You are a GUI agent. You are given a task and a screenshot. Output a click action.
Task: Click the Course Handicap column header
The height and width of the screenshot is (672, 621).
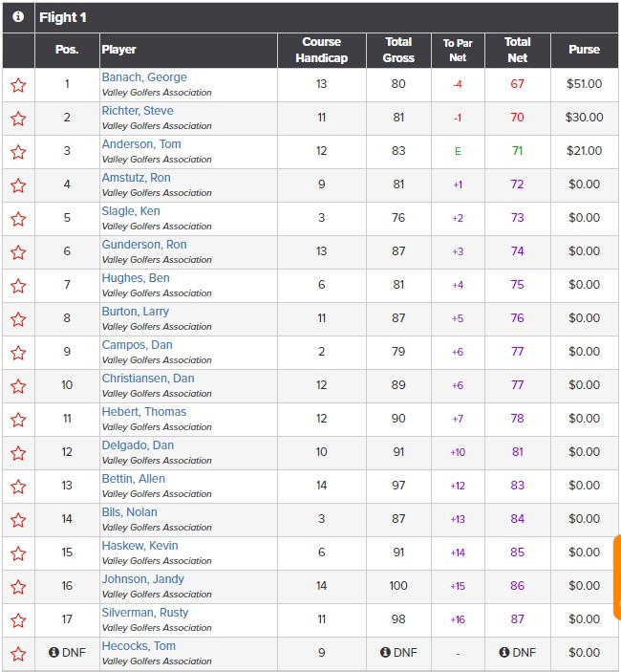pos(322,50)
